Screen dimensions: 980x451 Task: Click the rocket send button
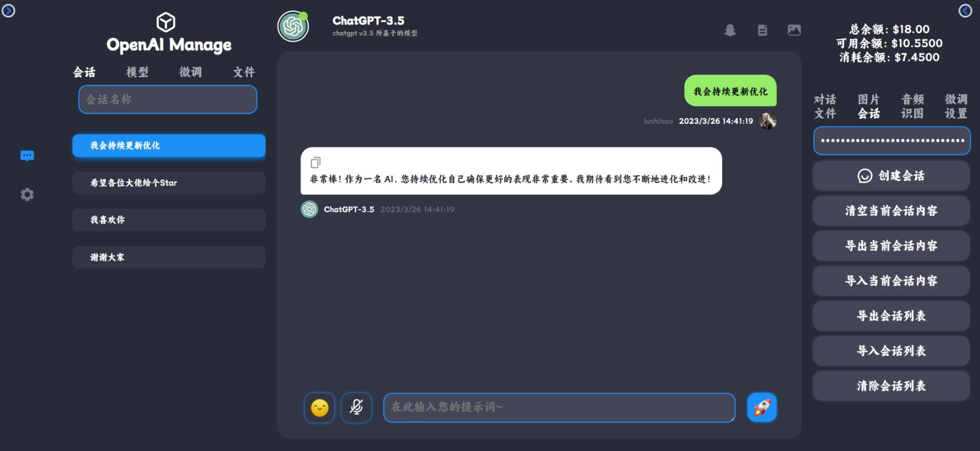[x=761, y=407]
